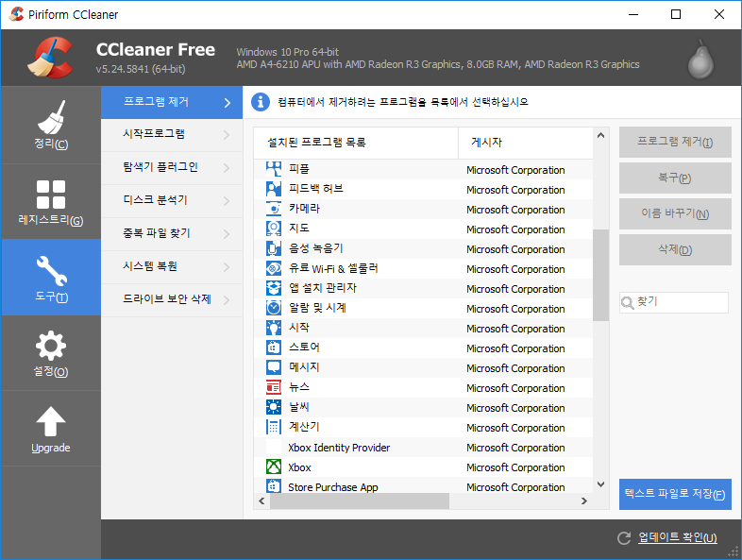Open the 탐색기 플러그인 tab

pos(172,168)
